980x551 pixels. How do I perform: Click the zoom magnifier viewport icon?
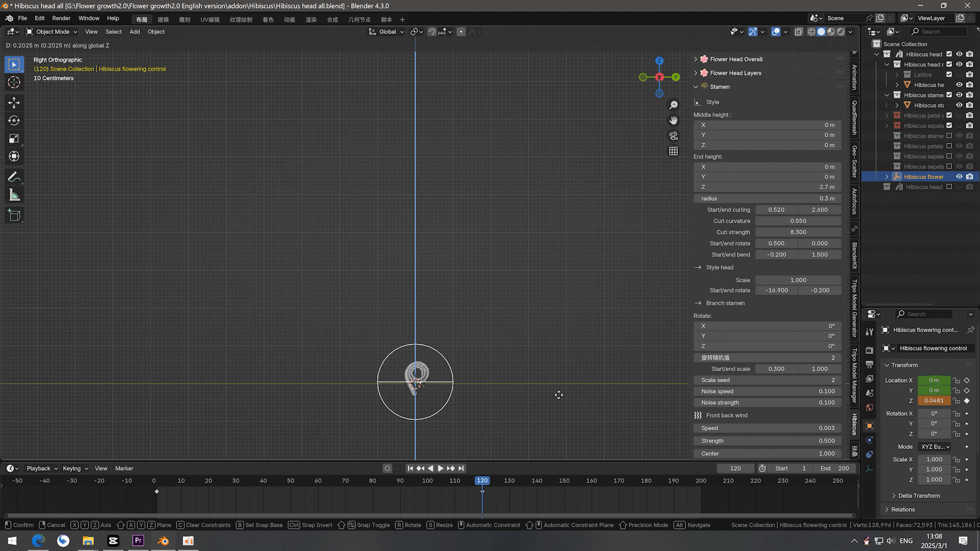(674, 105)
